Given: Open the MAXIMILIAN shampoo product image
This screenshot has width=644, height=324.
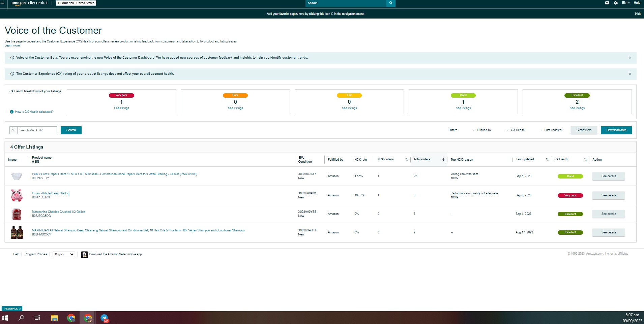Looking at the screenshot, I should pyautogui.click(x=17, y=232).
